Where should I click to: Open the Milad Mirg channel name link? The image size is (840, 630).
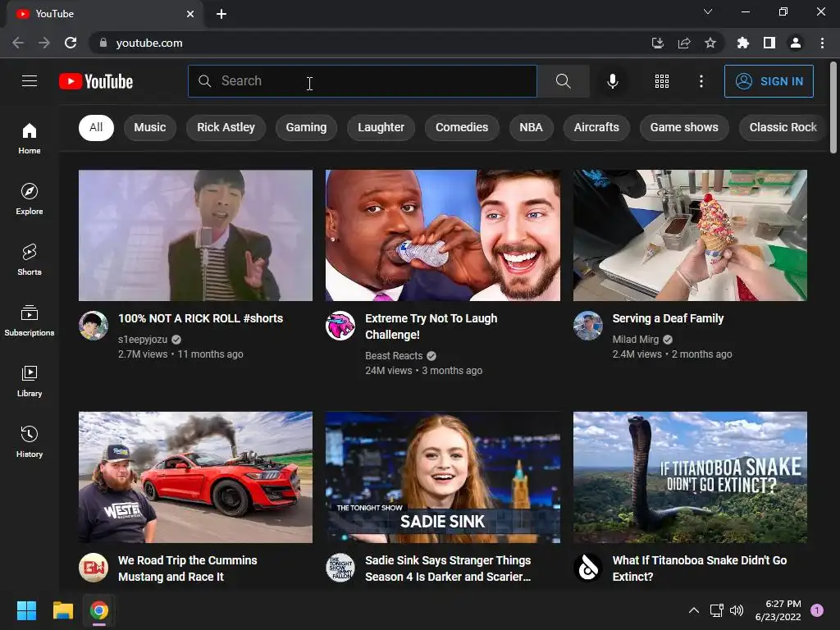[x=636, y=339]
